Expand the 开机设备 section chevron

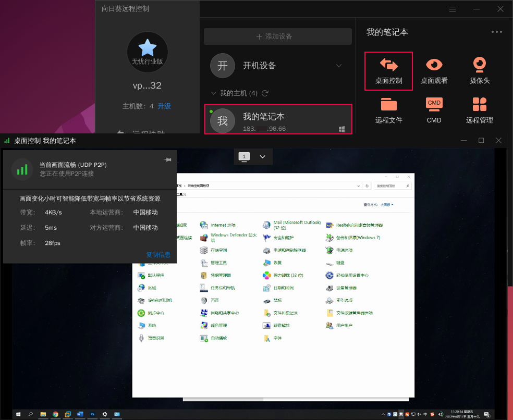click(339, 66)
